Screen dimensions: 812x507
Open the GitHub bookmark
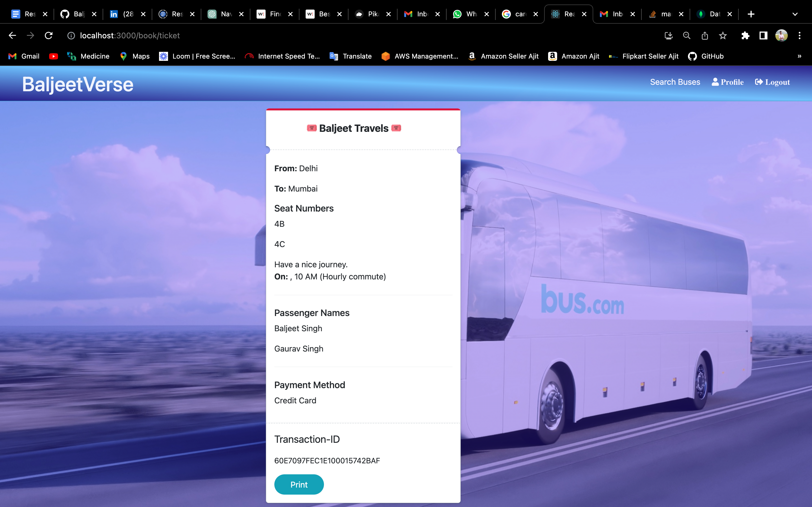[706, 56]
